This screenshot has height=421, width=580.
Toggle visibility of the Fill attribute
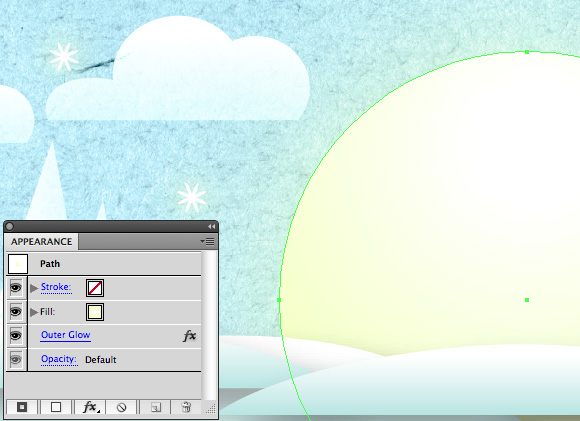[16, 311]
